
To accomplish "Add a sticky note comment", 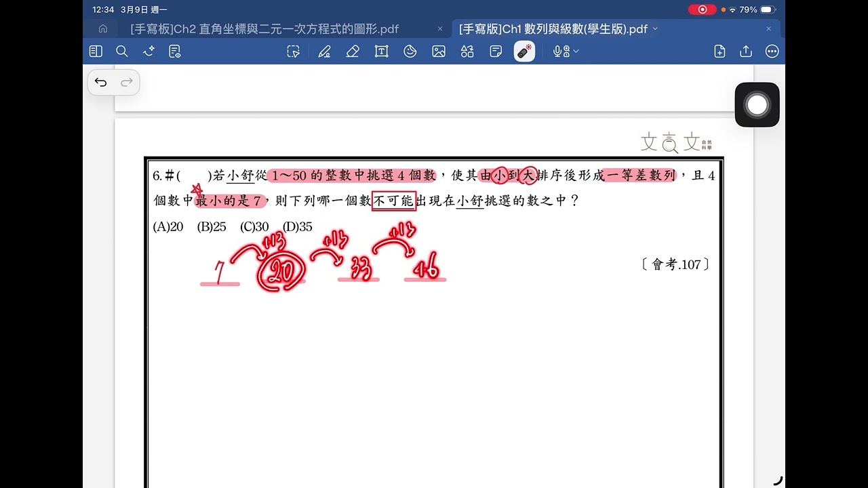I will pyautogui.click(x=496, y=52).
